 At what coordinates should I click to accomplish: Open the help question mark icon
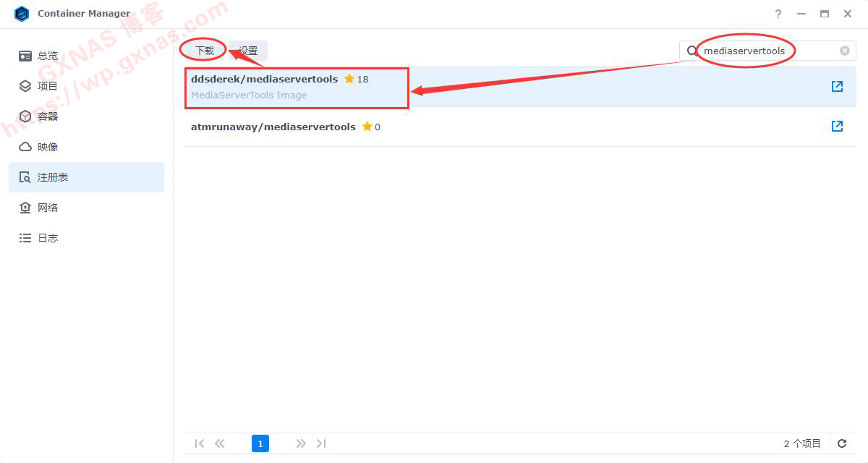click(778, 14)
